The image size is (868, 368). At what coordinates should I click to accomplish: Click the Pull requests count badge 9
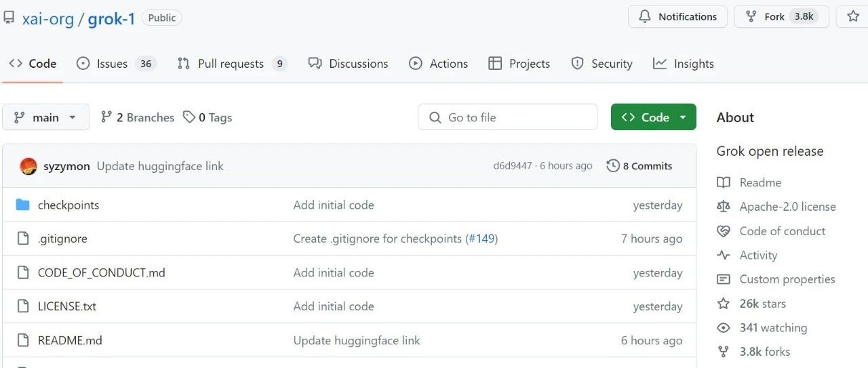pyautogui.click(x=279, y=64)
